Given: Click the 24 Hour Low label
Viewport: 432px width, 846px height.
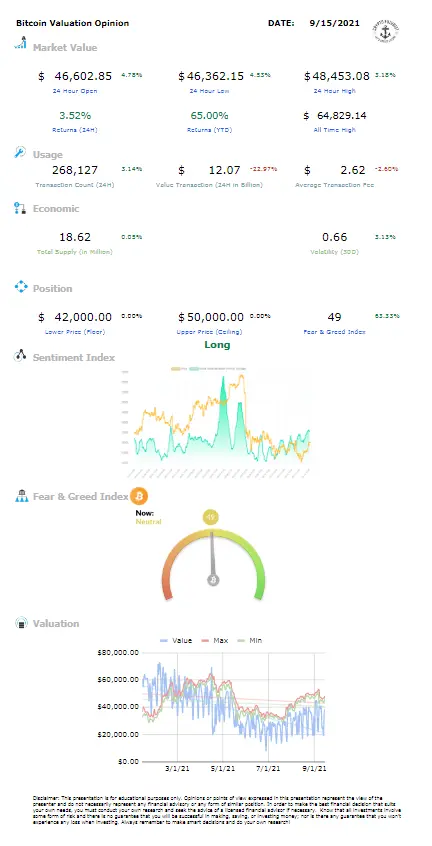Looking at the screenshot, I should (209, 91).
